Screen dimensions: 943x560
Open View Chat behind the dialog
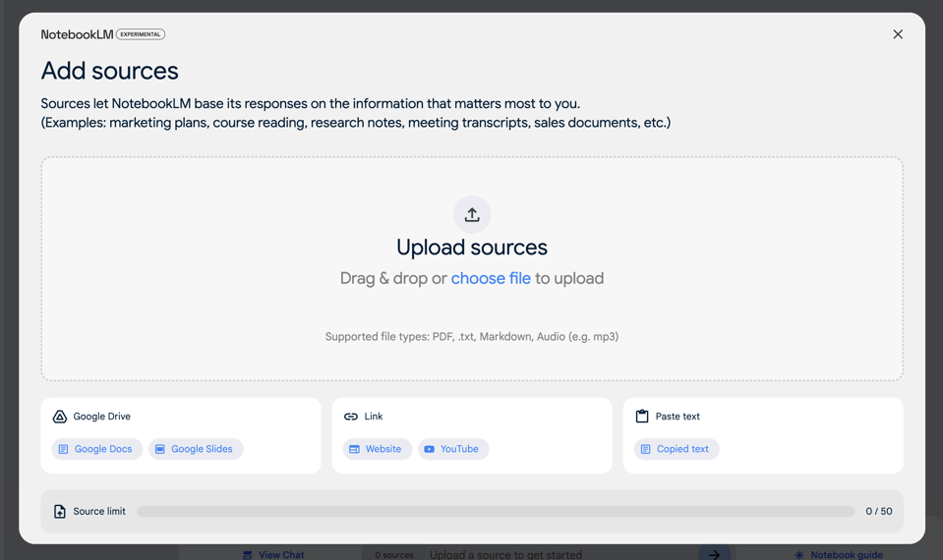click(x=273, y=554)
